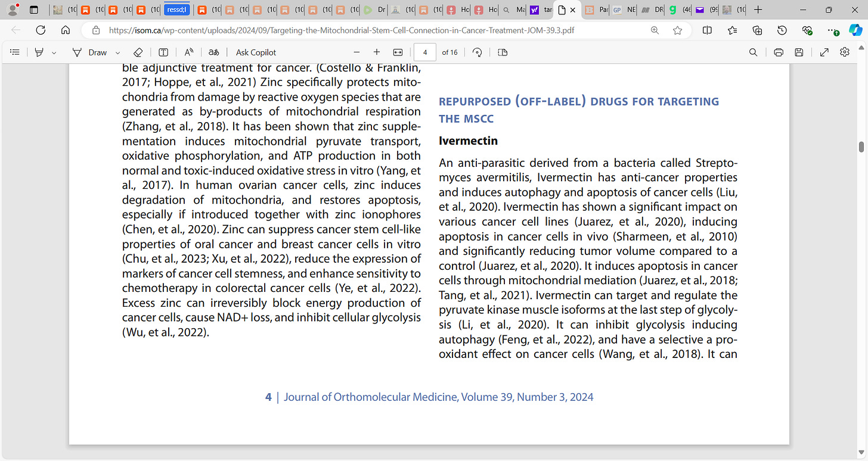Select the Highlight tool
Viewport: 868px width, 461px height.
click(39, 52)
